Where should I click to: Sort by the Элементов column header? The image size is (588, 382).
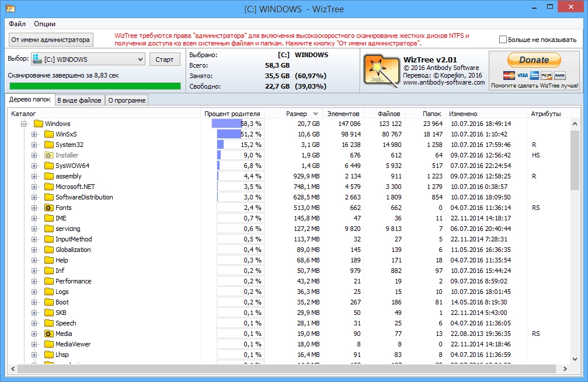coord(343,114)
